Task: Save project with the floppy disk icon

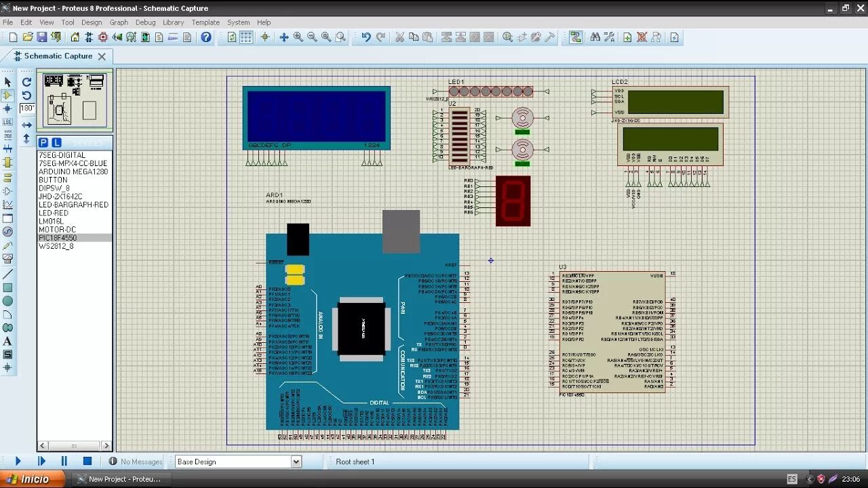Action: pyautogui.click(x=42, y=37)
